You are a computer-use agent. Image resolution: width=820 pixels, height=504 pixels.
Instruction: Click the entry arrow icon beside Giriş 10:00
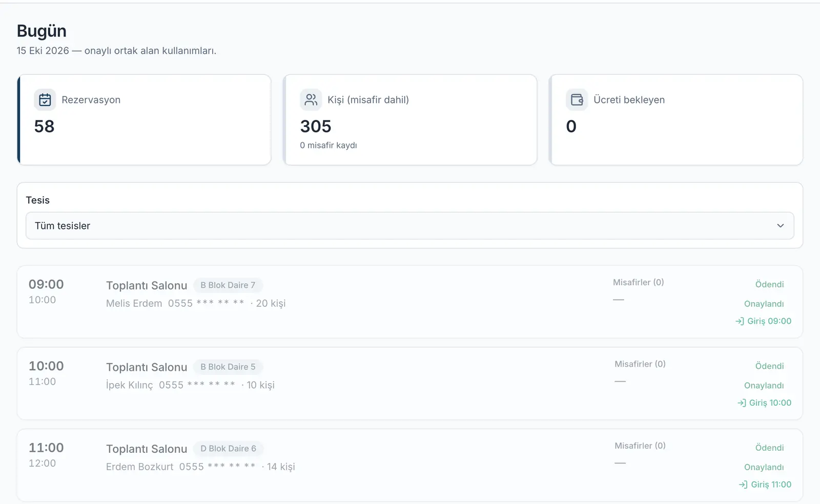click(x=742, y=403)
